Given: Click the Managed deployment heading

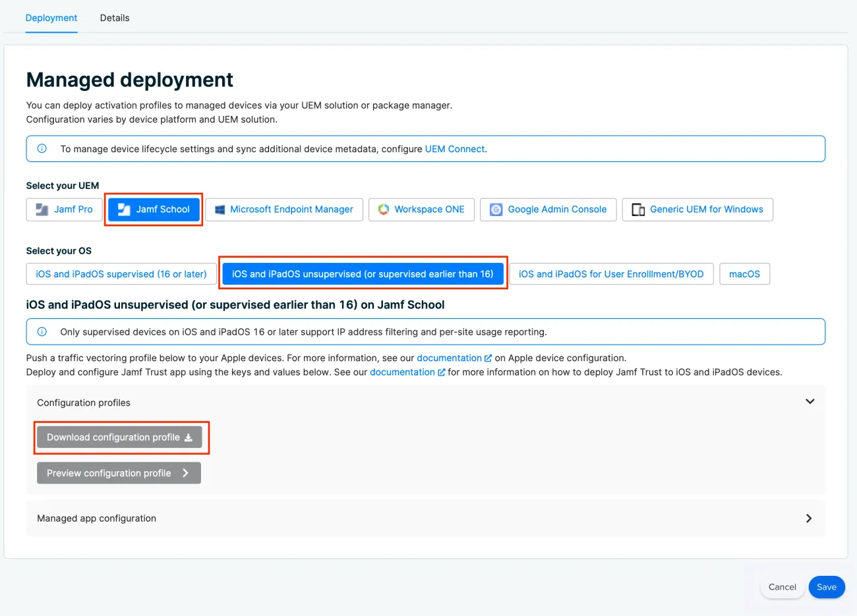Looking at the screenshot, I should pyautogui.click(x=130, y=80).
